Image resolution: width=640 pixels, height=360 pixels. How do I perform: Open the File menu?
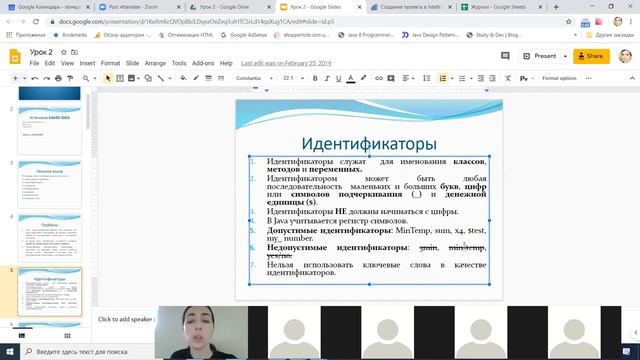click(x=34, y=63)
